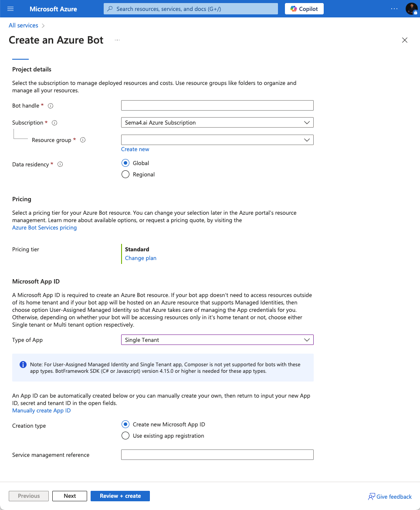The image size is (420, 510).
Task: Click the Review + create button
Action: tap(120, 496)
